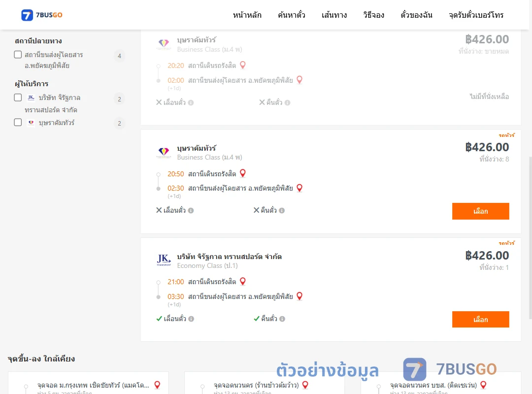Open map pin for 02:30 arrival station
532x394 pixels.
[299, 188]
